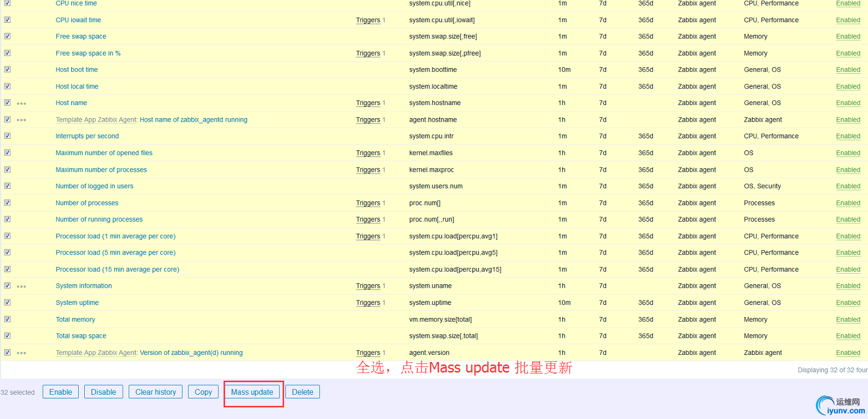Open the Host name item link
The width and height of the screenshot is (868, 419).
click(x=71, y=103)
